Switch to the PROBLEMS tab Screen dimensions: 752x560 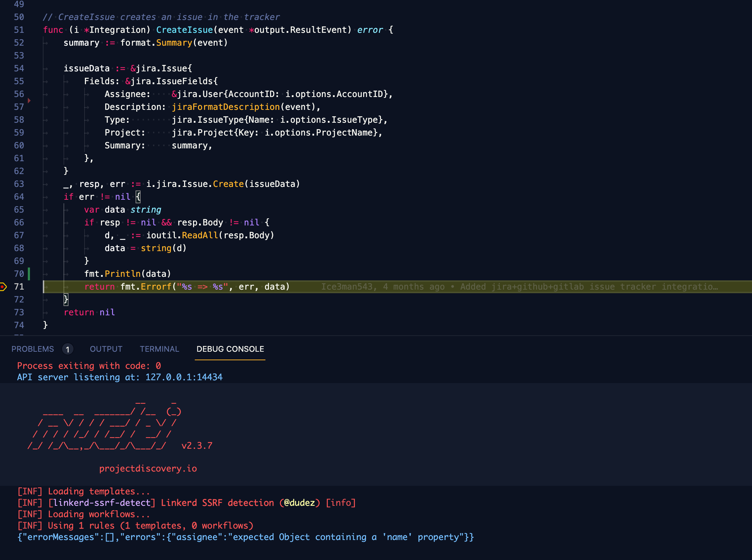[x=32, y=349]
